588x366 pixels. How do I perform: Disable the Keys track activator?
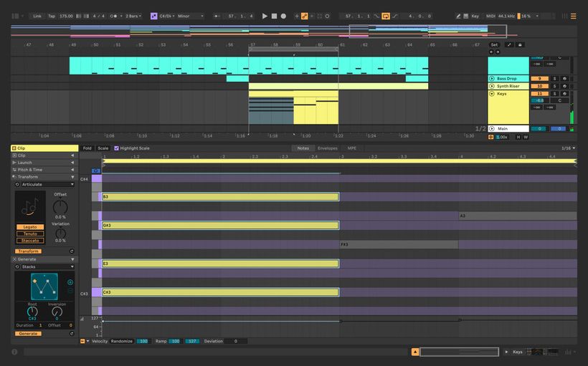click(x=539, y=93)
